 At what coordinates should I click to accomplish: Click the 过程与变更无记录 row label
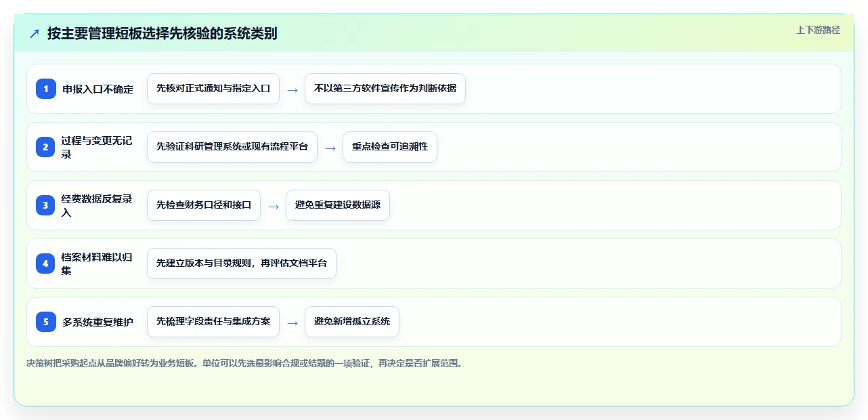tap(97, 147)
